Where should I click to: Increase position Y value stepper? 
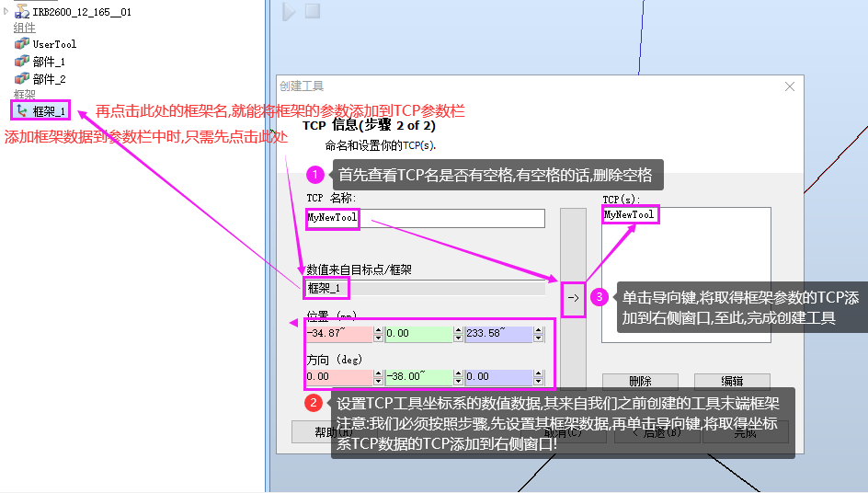coord(458,330)
